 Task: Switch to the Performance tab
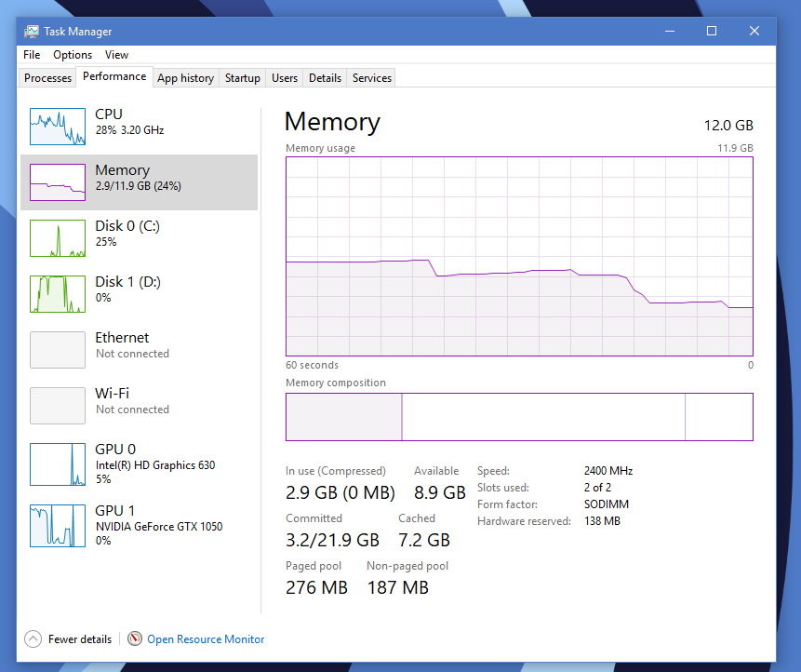[114, 76]
